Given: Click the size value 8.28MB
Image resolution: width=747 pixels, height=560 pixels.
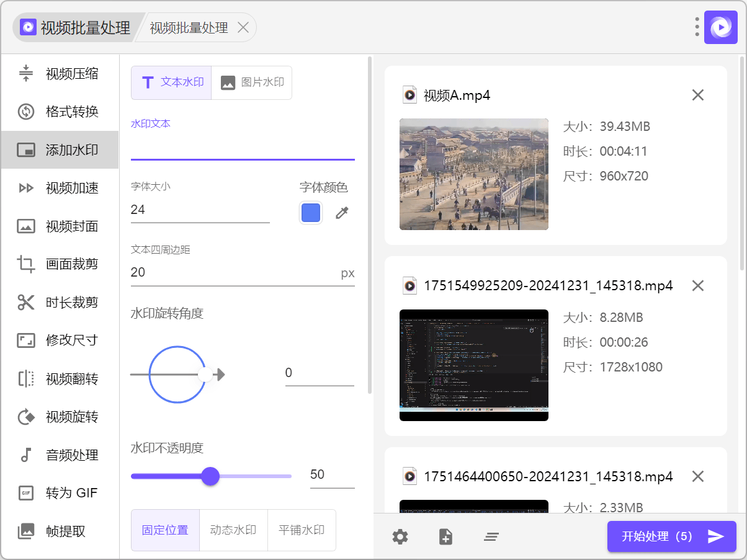Looking at the screenshot, I should (x=621, y=318).
